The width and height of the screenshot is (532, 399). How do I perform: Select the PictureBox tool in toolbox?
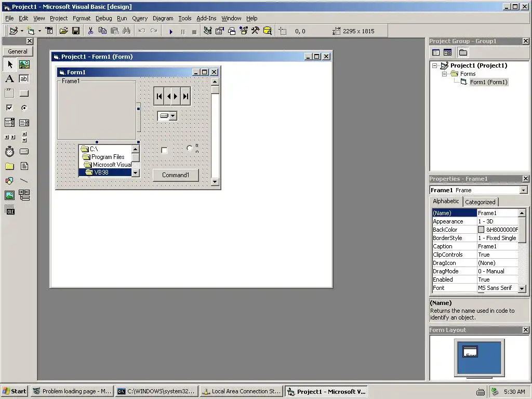24,64
